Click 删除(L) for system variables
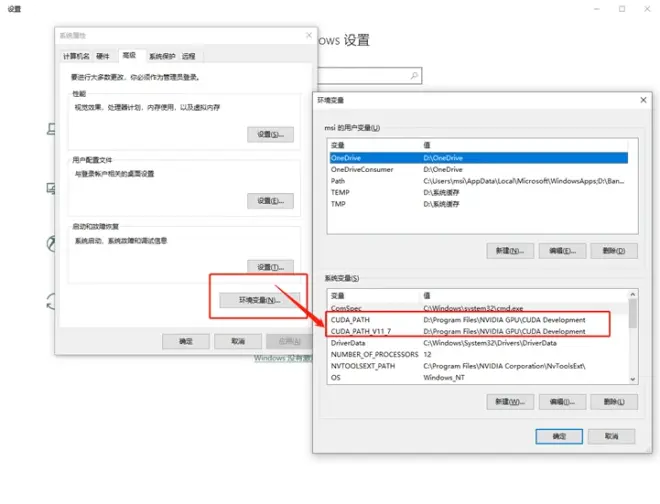The height and width of the screenshot is (504, 660). (x=614, y=402)
